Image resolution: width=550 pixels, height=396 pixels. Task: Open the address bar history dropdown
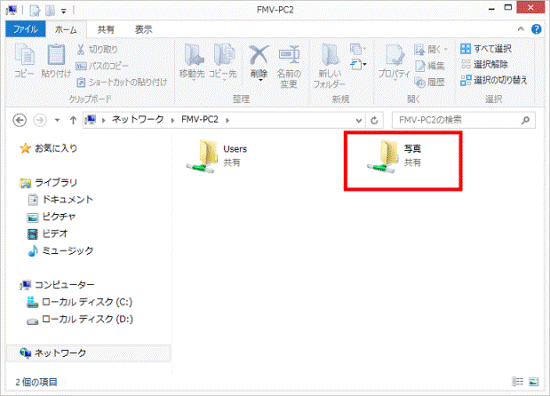358,120
